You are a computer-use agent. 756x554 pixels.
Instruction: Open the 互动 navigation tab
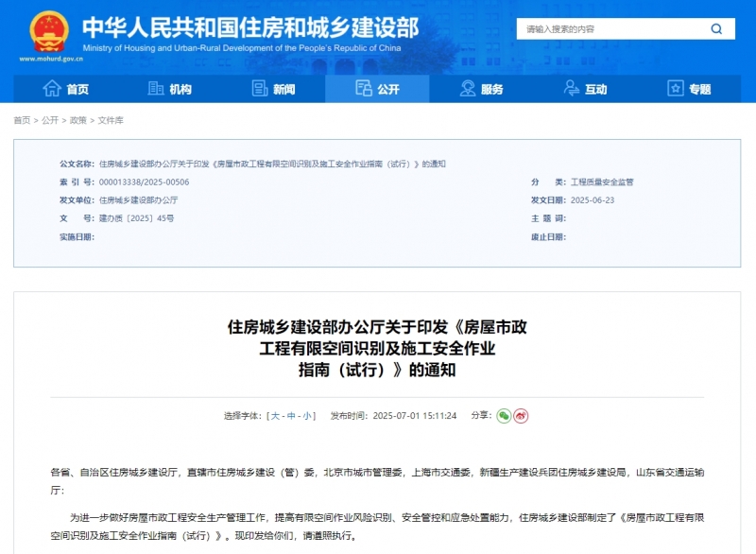[585, 89]
